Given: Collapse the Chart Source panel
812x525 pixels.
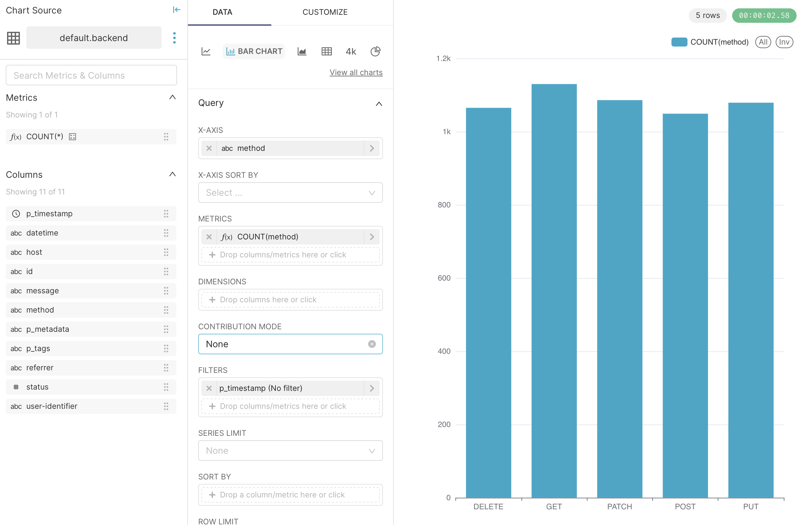Looking at the screenshot, I should pos(177,10).
